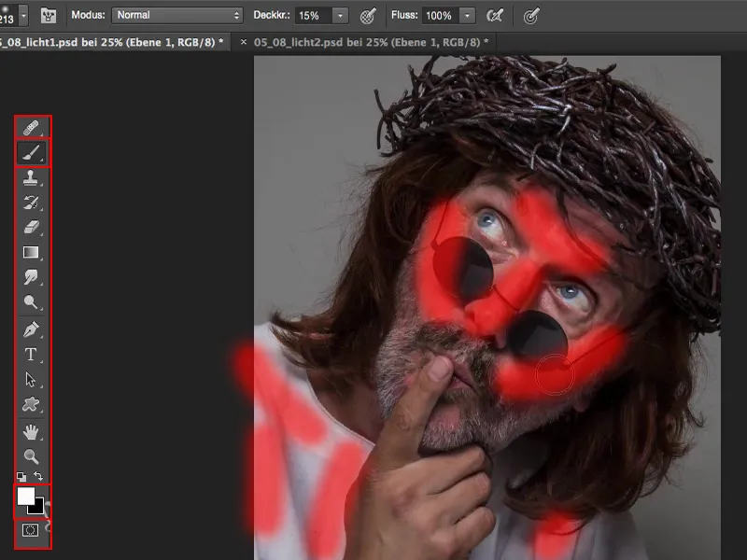
Task: Swap foreground and background colors
Action: 38,476
